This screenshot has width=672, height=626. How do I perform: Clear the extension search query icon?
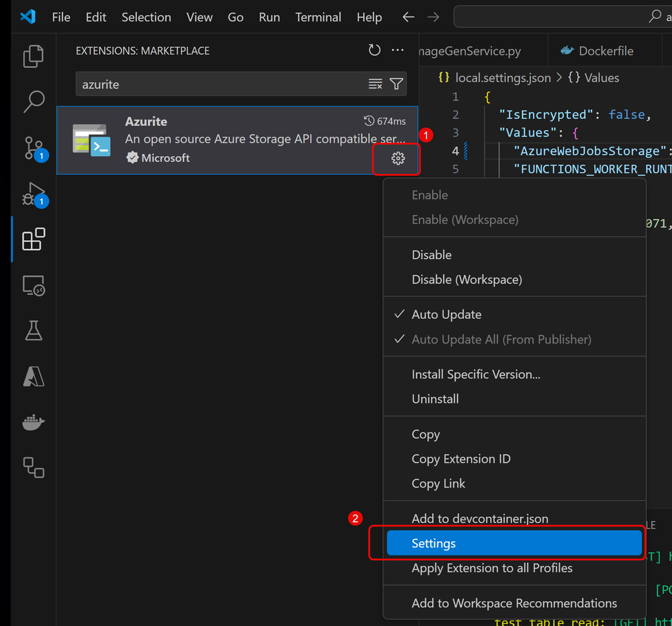374,84
